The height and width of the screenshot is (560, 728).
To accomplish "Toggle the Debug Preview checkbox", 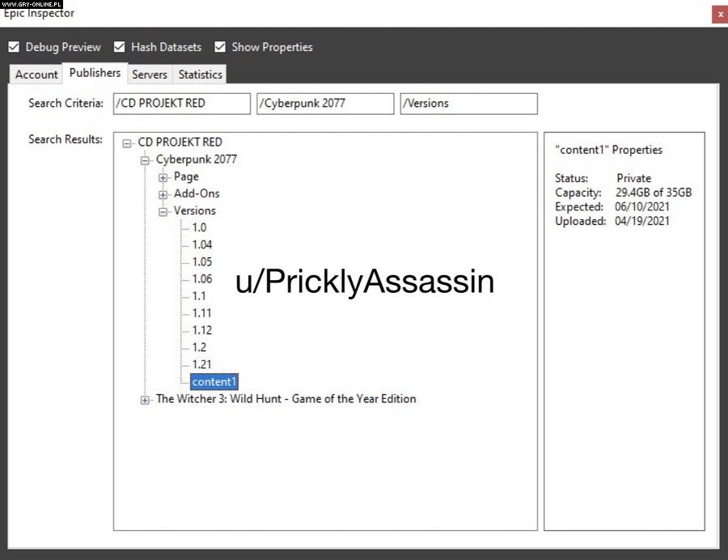I will (x=14, y=47).
